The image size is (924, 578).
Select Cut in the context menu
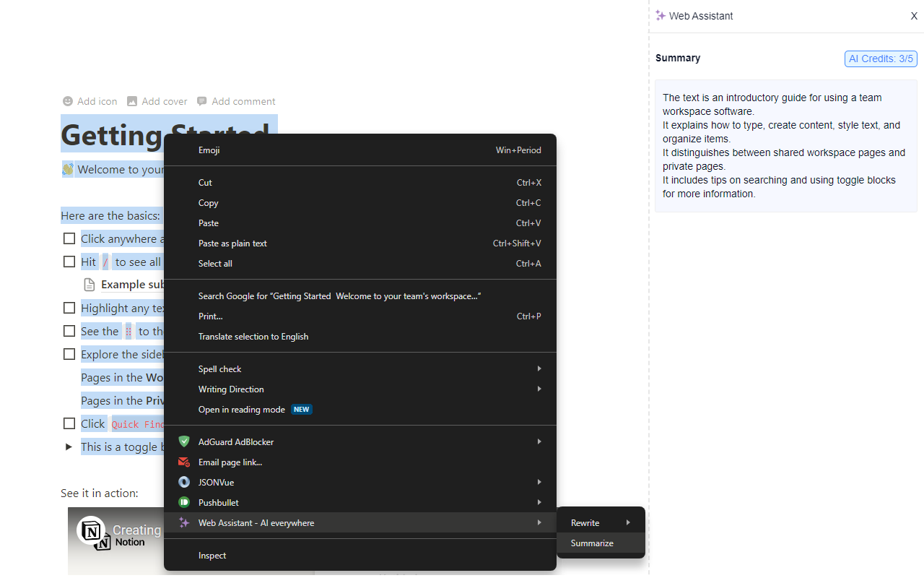tap(360, 183)
